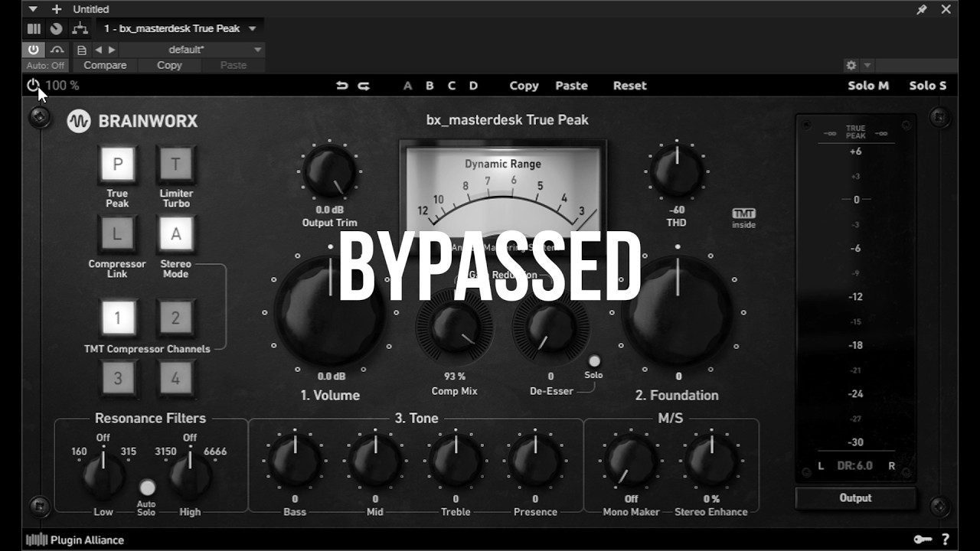Pin the plugin window

(x=922, y=9)
